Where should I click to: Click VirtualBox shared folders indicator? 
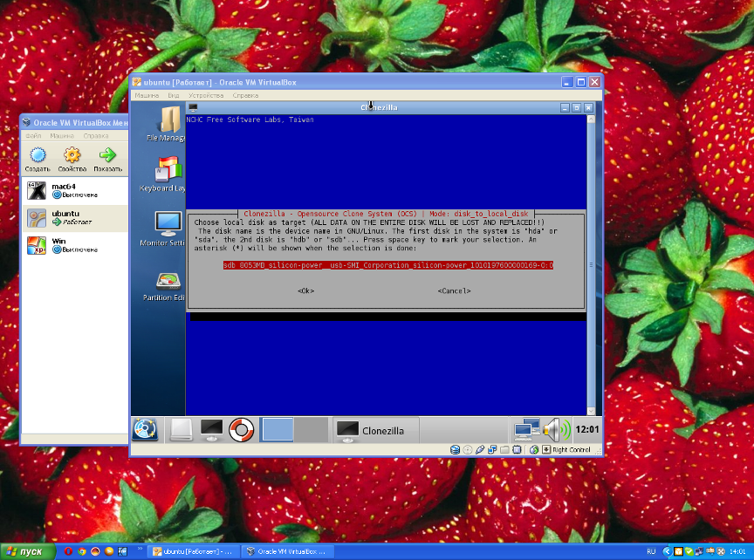click(x=504, y=450)
